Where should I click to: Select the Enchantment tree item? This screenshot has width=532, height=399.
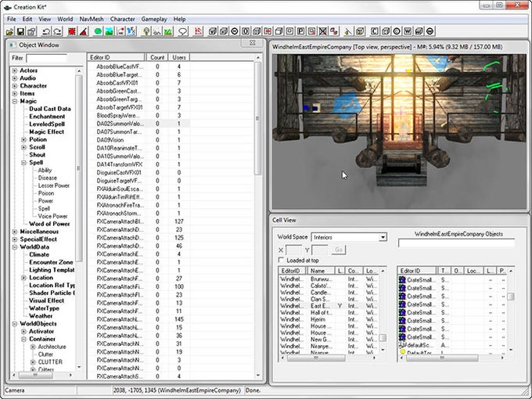pos(47,117)
